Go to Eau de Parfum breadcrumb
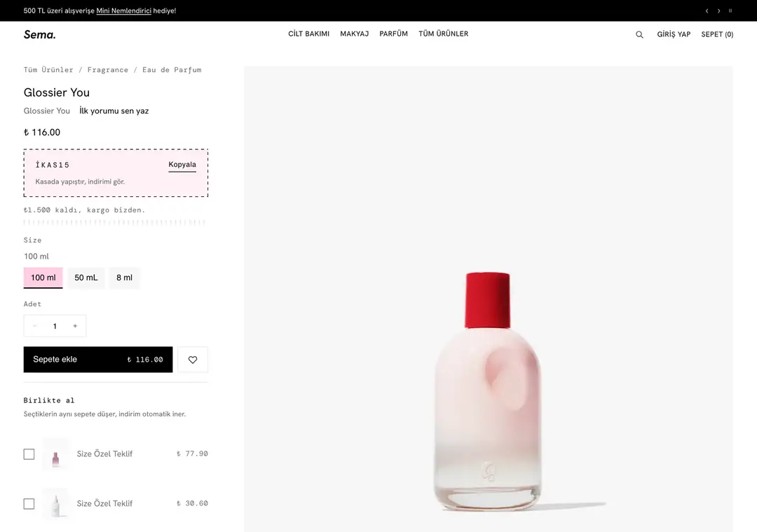Image resolution: width=757 pixels, height=532 pixels. pos(172,70)
